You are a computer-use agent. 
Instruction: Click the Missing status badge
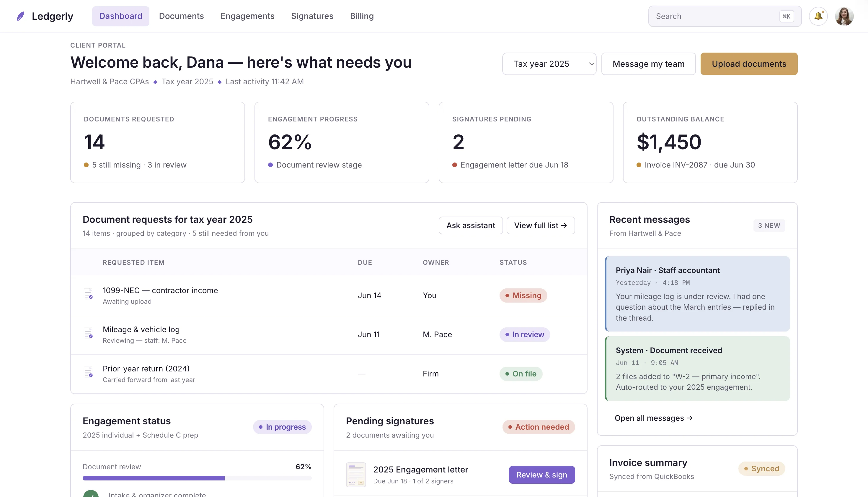[x=523, y=295]
